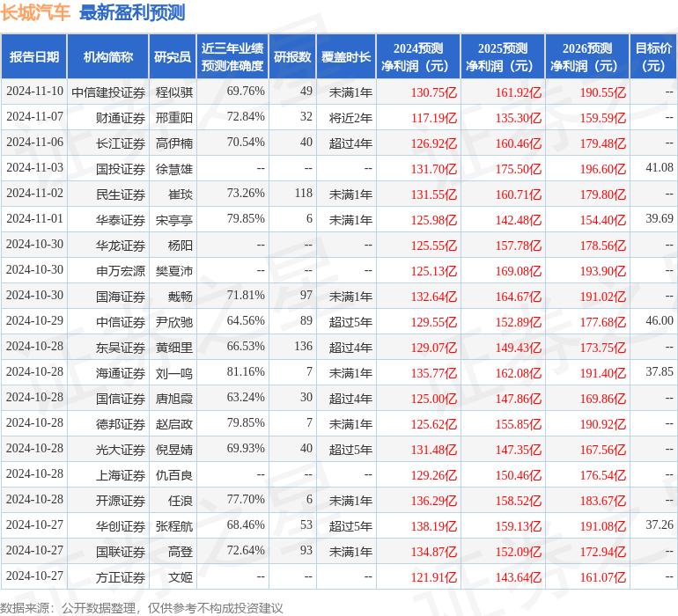Click the 研究员 column header

tap(173, 56)
